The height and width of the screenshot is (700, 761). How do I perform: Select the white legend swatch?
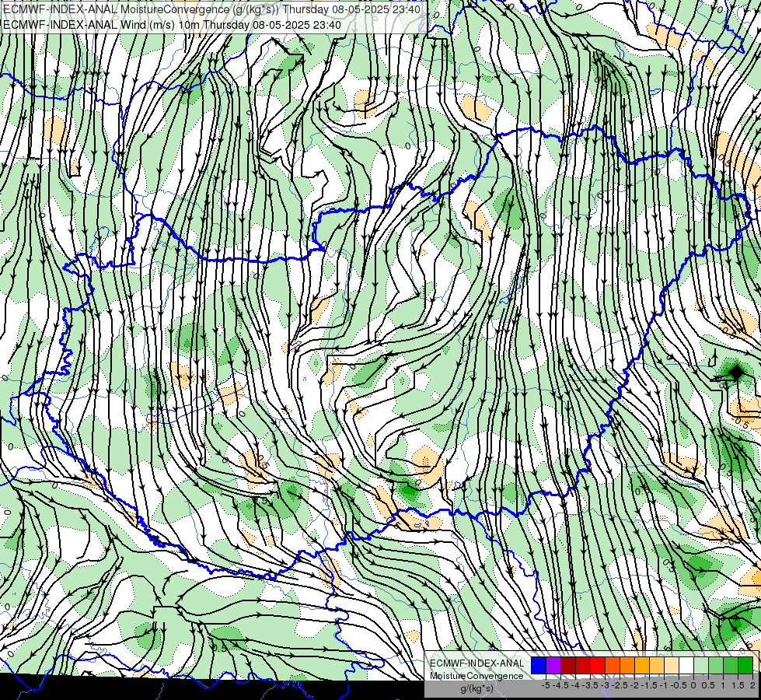click(686, 665)
